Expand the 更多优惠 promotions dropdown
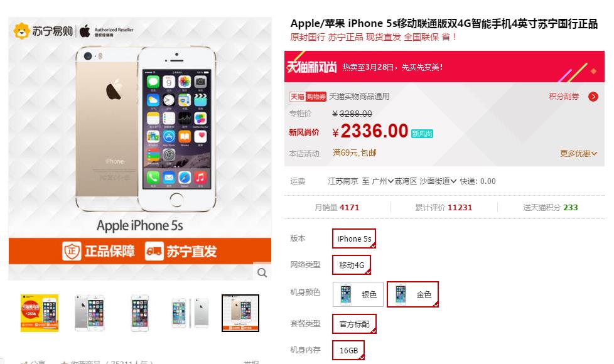Viewport: 614px width, 364px height. click(x=578, y=153)
